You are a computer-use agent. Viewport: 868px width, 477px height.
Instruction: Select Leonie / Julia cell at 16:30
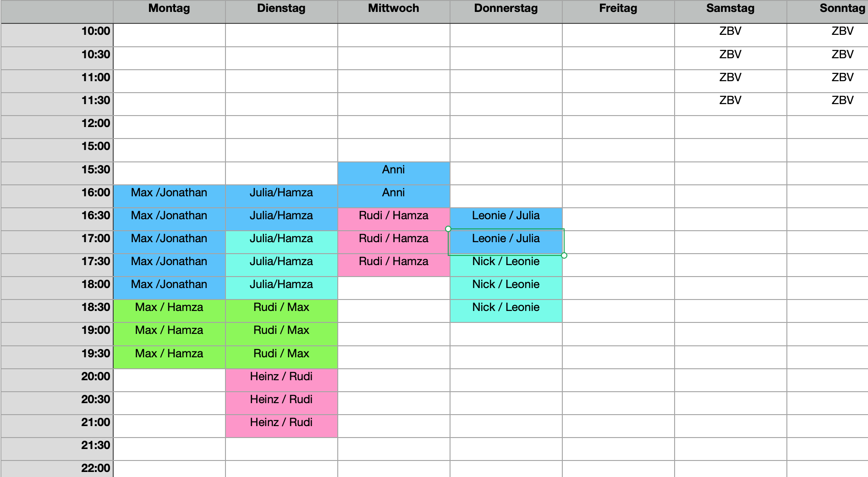(x=506, y=219)
